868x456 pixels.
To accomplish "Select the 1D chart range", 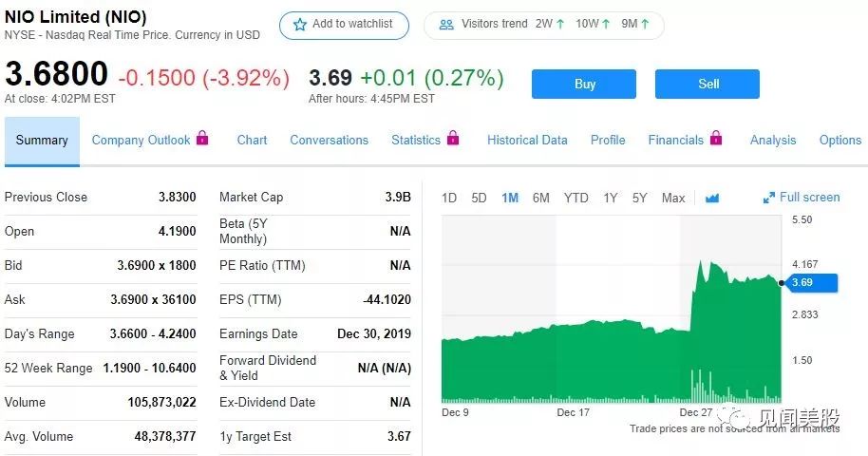I will pyautogui.click(x=449, y=198).
